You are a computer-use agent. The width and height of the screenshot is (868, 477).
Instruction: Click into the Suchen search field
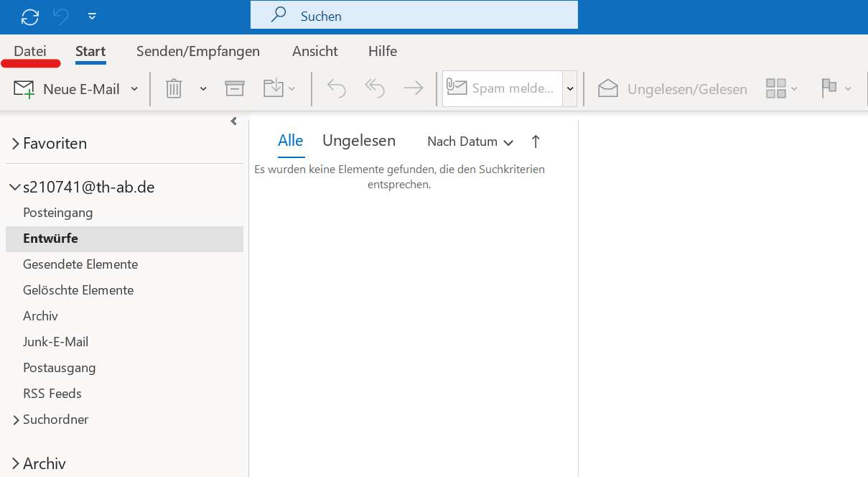pyautogui.click(x=414, y=15)
